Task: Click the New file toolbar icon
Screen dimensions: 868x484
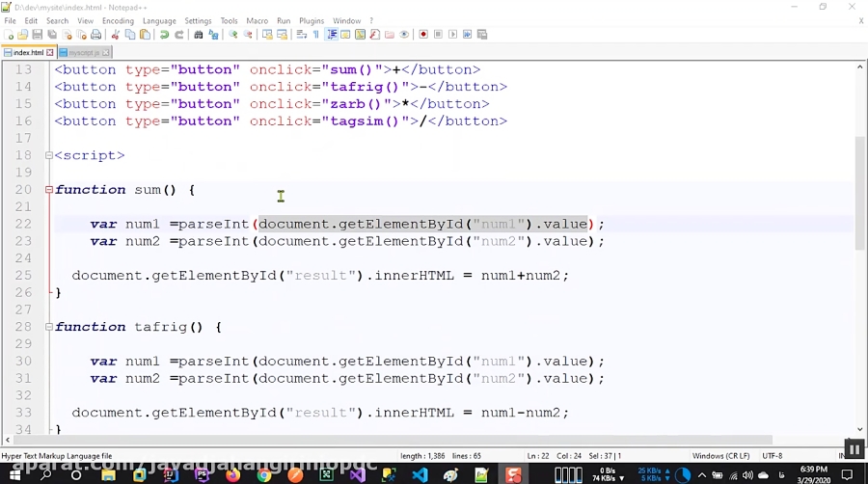Action: point(9,35)
